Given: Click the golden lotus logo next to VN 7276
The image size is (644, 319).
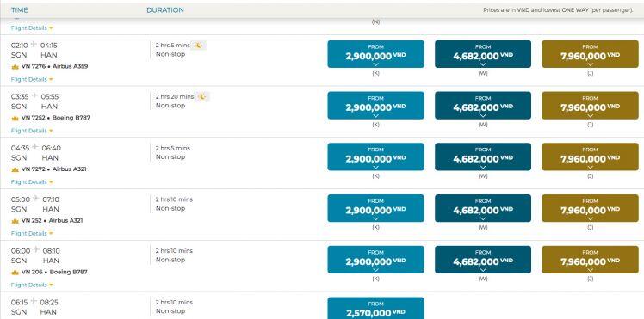Looking at the screenshot, I should pos(15,67).
